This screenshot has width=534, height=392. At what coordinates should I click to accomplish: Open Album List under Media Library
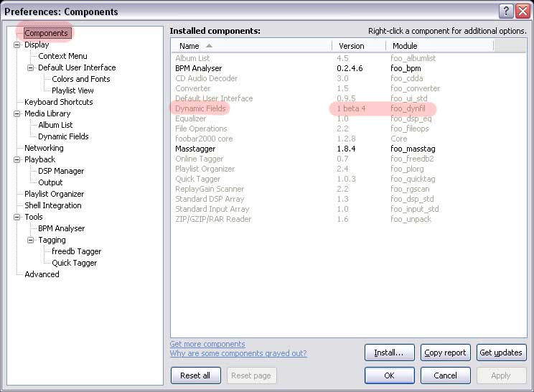[55, 125]
